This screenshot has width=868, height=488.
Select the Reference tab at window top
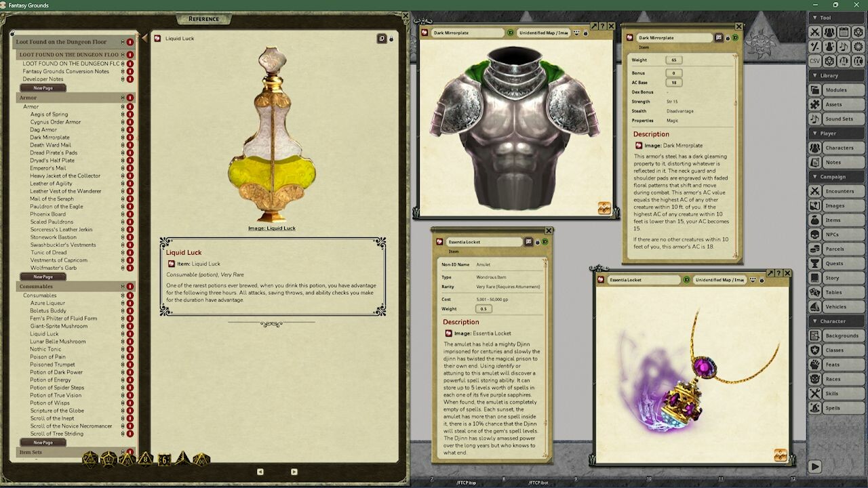click(203, 18)
